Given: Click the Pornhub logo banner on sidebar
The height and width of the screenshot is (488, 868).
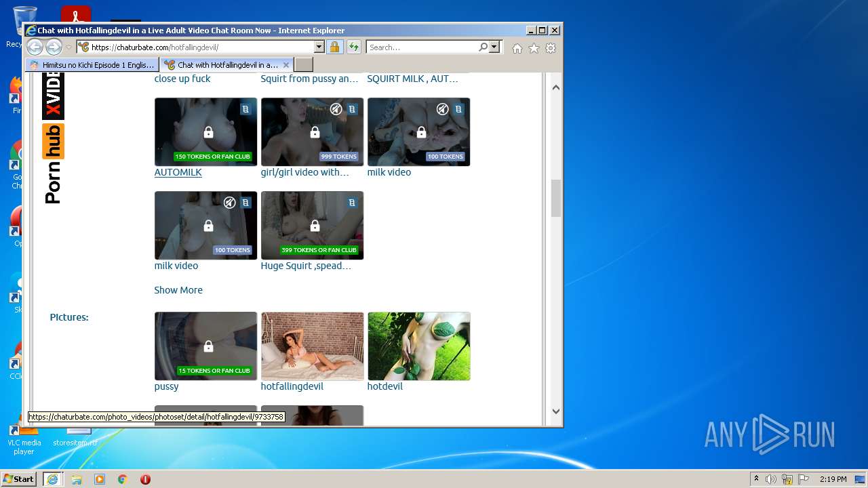Looking at the screenshot, I should (53, 163).
